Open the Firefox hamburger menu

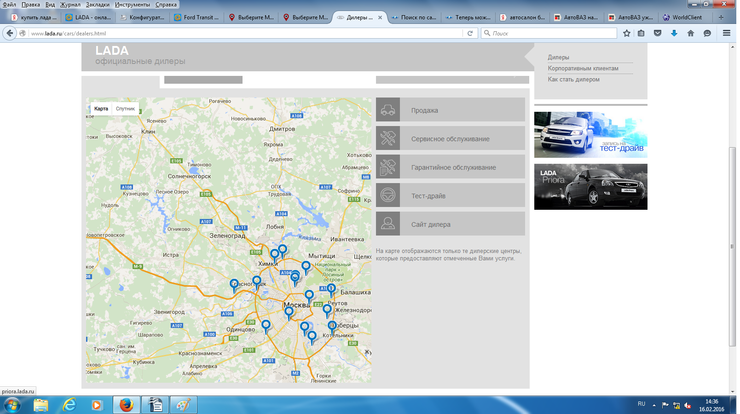pyautogui.click(x=726, y=34)
